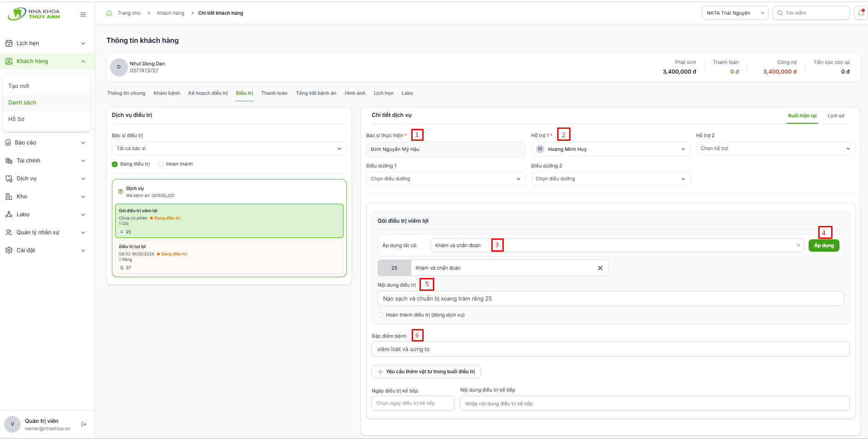This screenshot has height=439, width=868.
Task: Click the Dịch vụ sidebar icon
Action: click(x=9, y=179)
